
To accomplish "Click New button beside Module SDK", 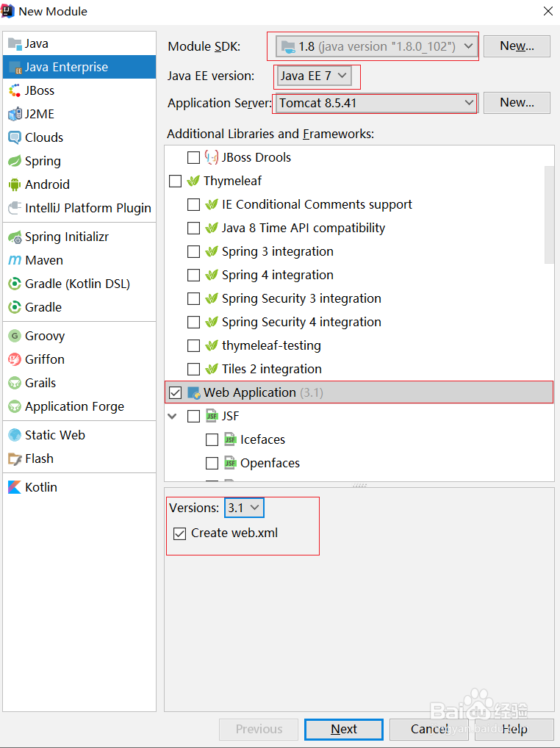I will pos(516,46).
